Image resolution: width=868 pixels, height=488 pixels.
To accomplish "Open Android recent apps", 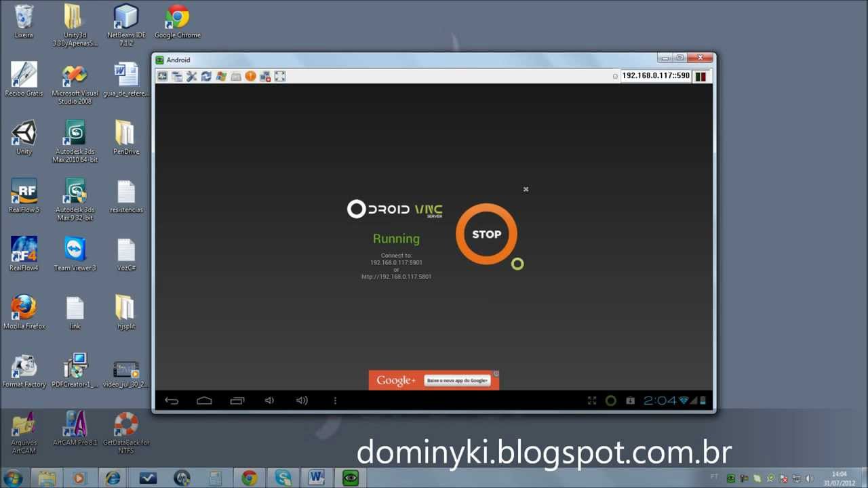I will 237,401.
